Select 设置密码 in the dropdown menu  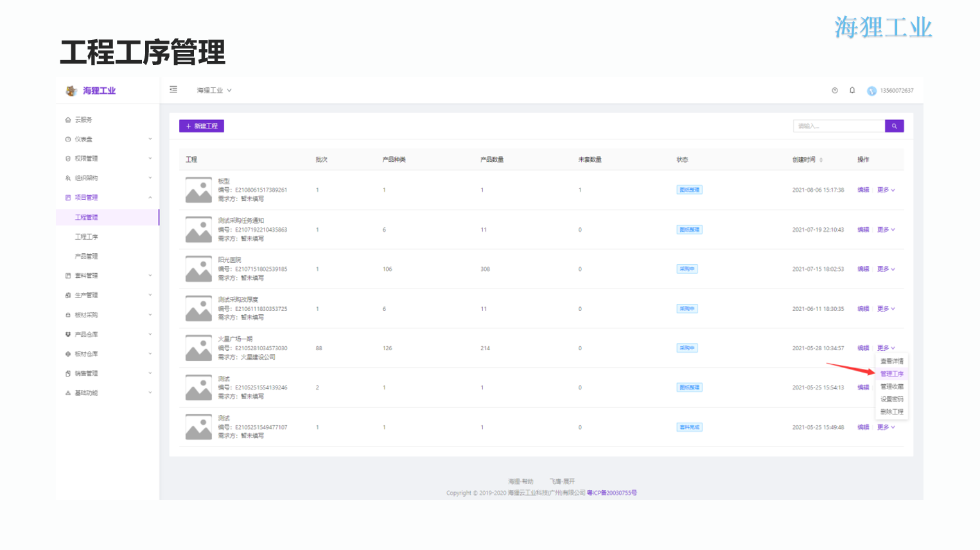coord(891,399)
